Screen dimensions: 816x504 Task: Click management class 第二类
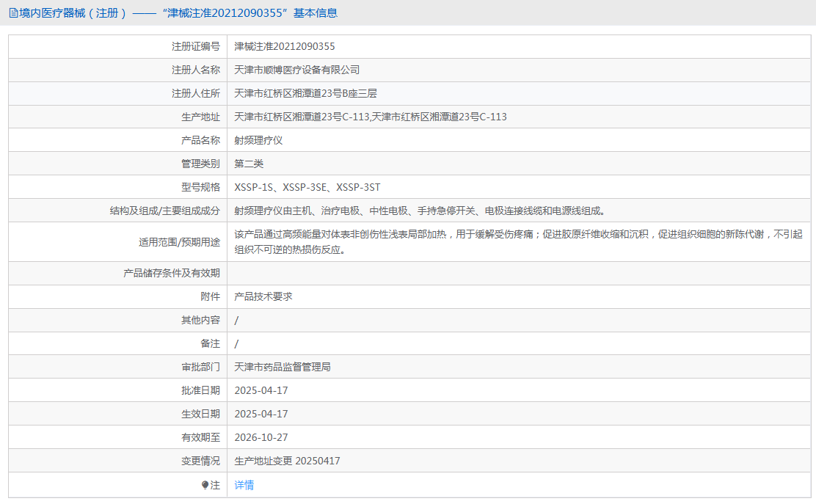(249, 164)
